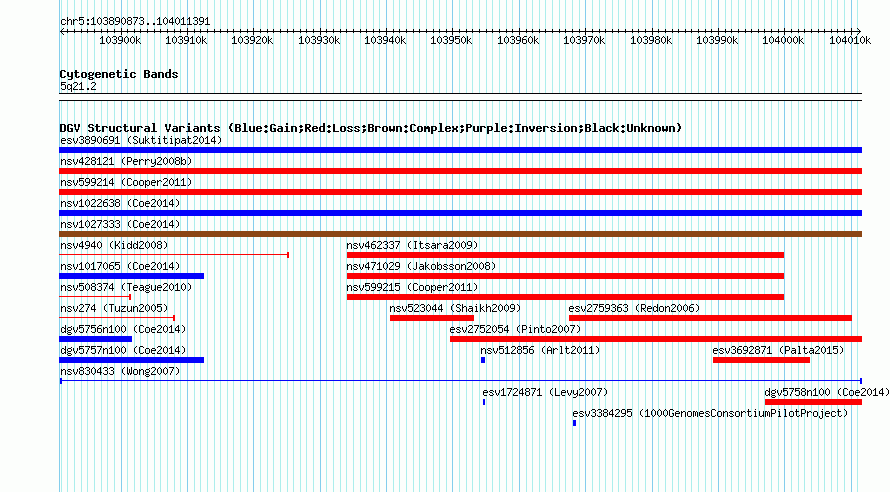Open the nsv512856 (Arlt2011) label
The image size is (890, 492).
pos(540,350)
